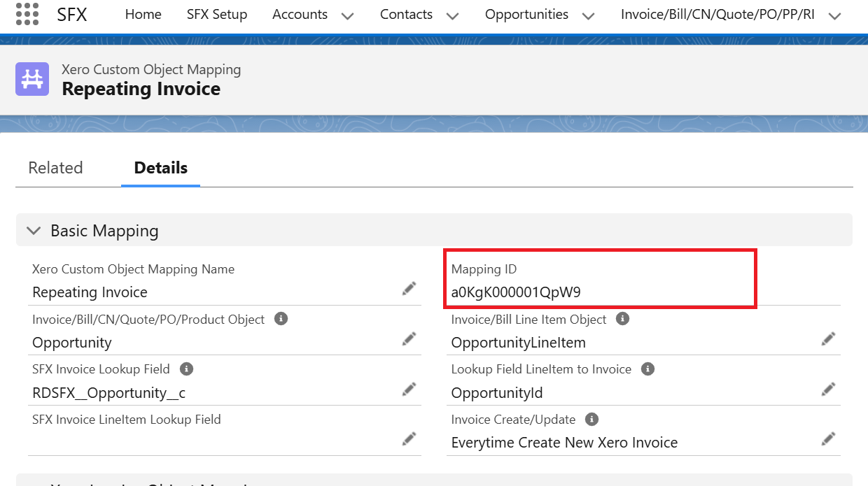Click edit pencil for Invoice/Bill Line Item Object
Viewport: 868px width, 486px height.
pos(828,339)
